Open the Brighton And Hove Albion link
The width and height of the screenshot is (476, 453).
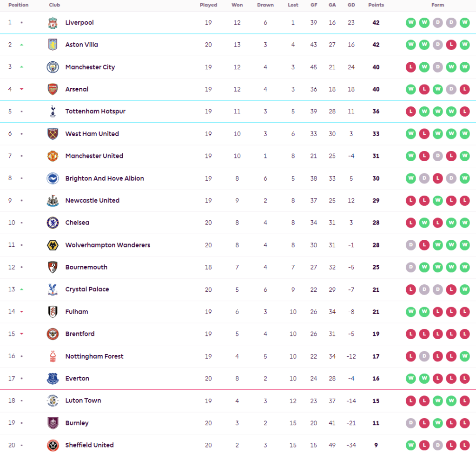click(x=105, y=178)
